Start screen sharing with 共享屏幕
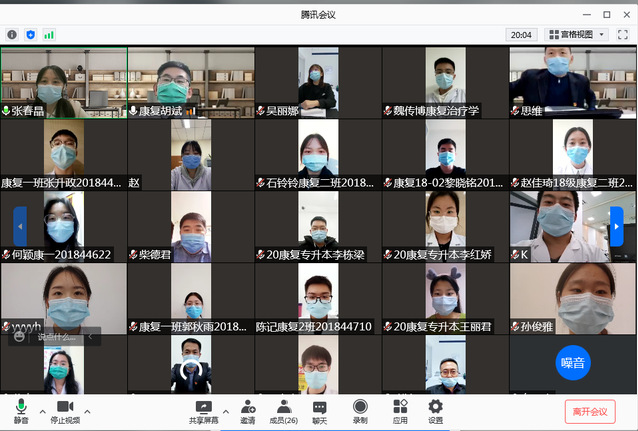 pyautogui.click(x=204, y=410)
